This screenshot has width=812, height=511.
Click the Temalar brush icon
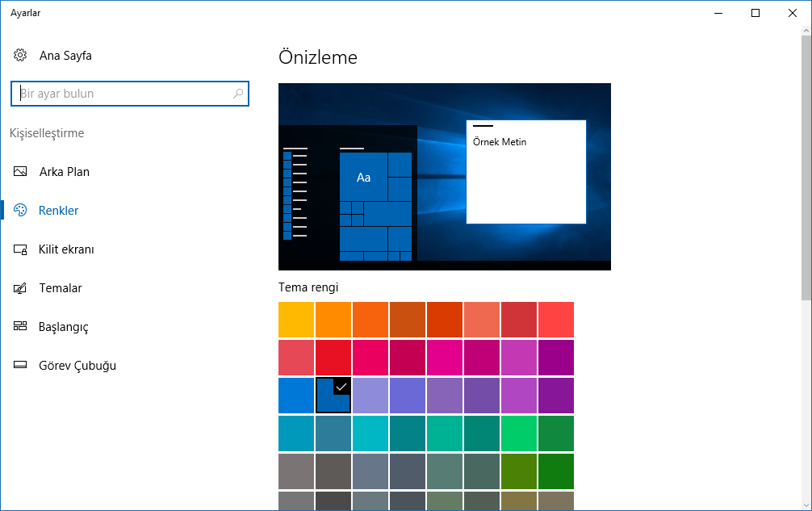coord(20,288)
